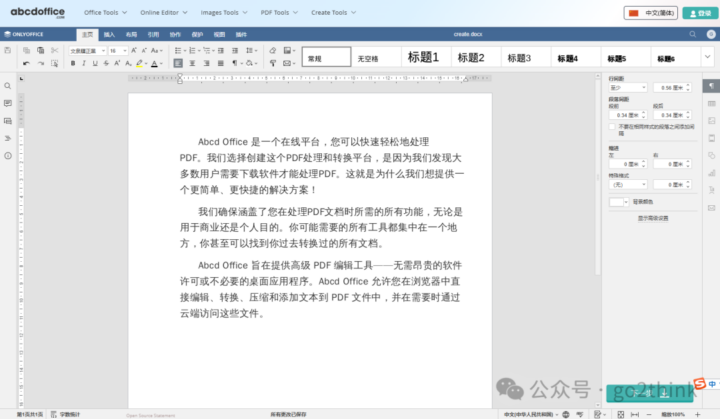Align the paragraph to the right
The image size is (720, 419).
pos(207,63)
